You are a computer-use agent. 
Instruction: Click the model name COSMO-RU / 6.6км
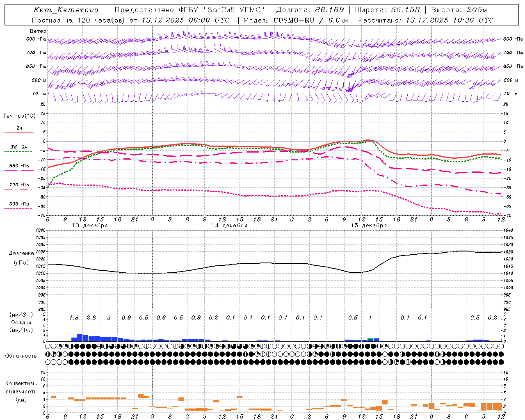coord(310,20)
